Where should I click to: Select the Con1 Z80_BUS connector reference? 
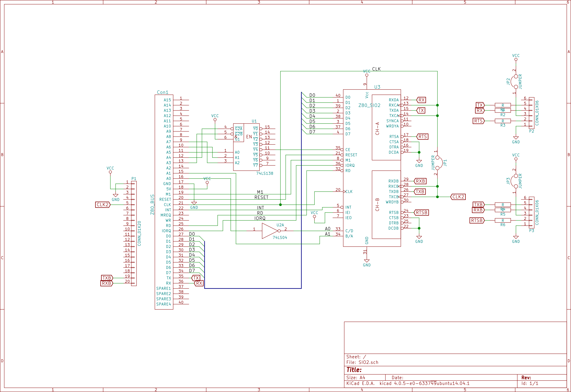(x=162, y=92)
